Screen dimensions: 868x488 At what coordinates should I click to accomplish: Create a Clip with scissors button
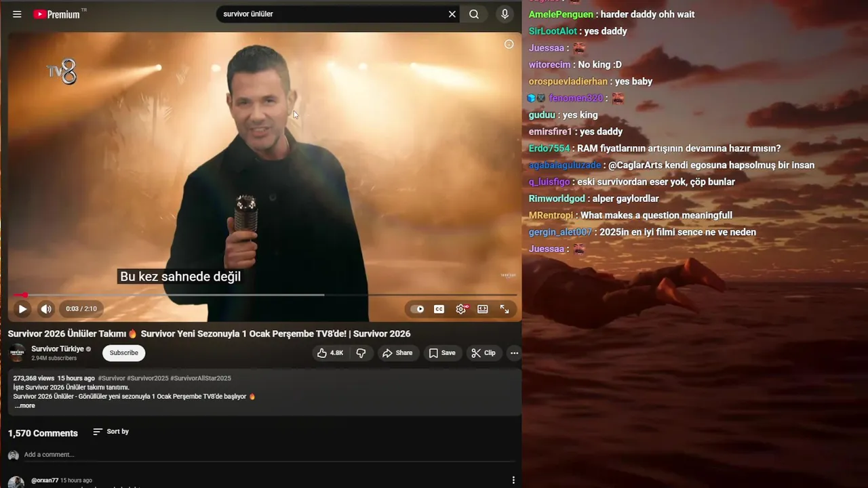484,353
